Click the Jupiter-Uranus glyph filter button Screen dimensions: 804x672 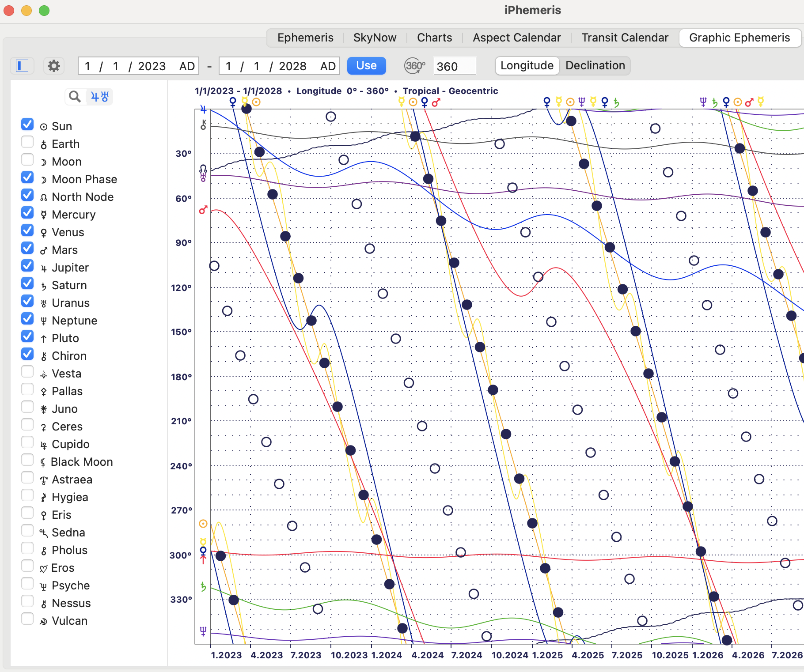click(99, 97)
